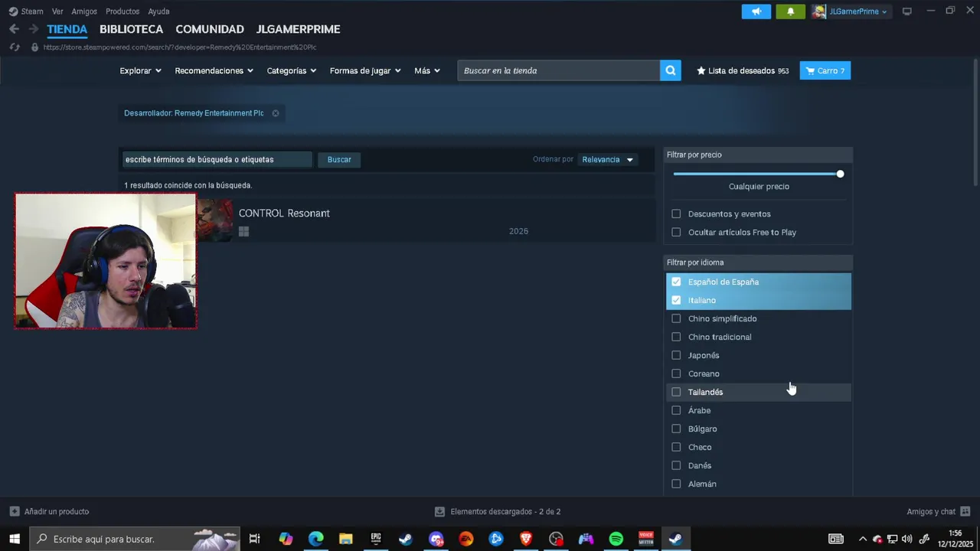Screen dimensions: 980x551
Task: Open Windows Start menu
Action: 15,539
